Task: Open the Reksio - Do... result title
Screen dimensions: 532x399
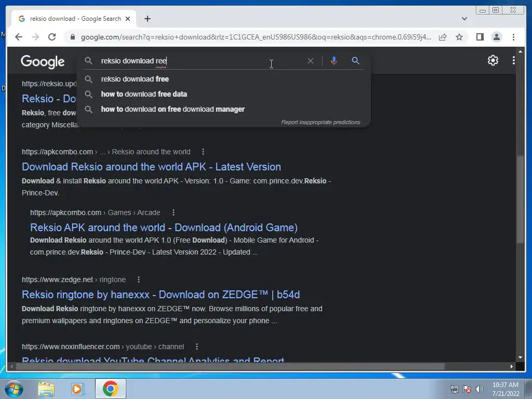Action: pos(49,99)
